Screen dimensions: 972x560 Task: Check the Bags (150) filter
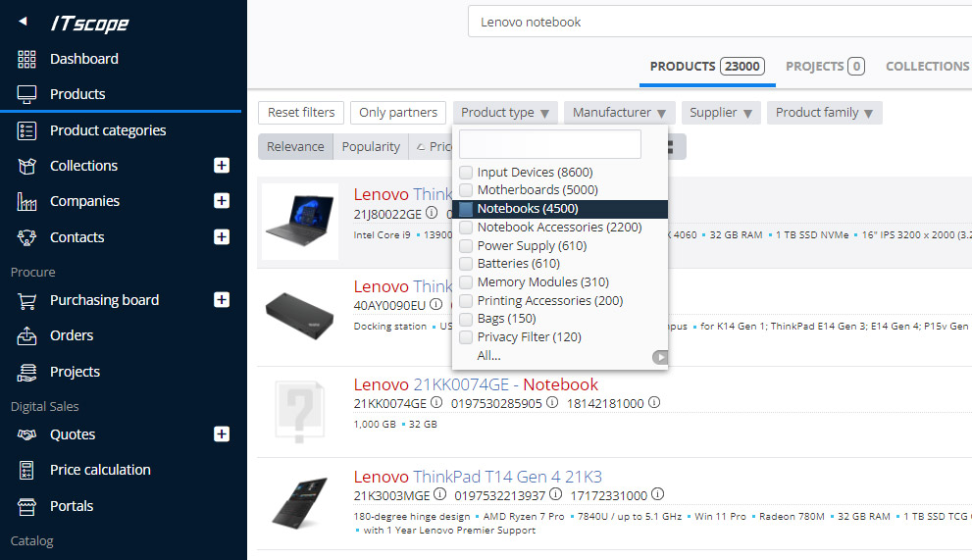tap(466, 319)
